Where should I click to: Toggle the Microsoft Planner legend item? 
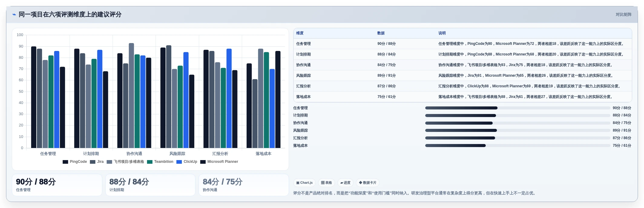click(219, 162)
